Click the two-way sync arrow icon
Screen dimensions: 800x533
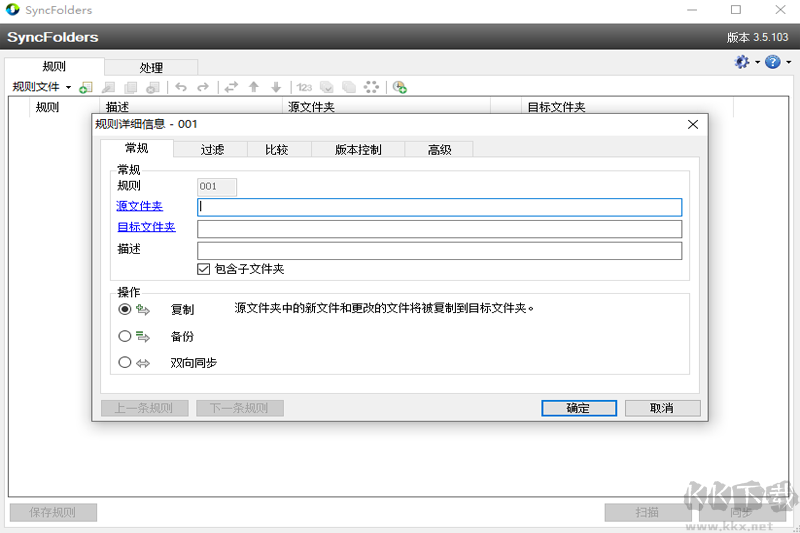point(143,363)
